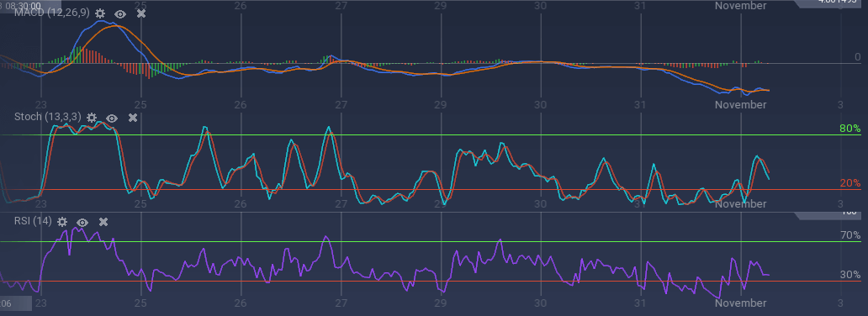Click the 70% RSI level label
868x316 pixels.
849,234
